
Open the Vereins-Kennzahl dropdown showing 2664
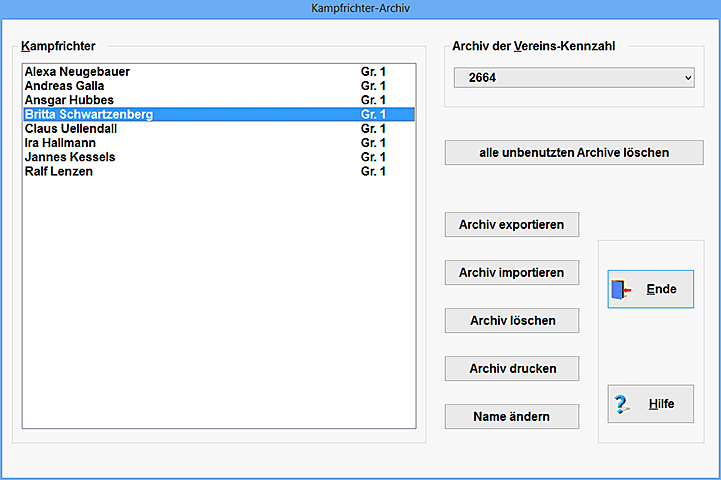pos(574,78)
